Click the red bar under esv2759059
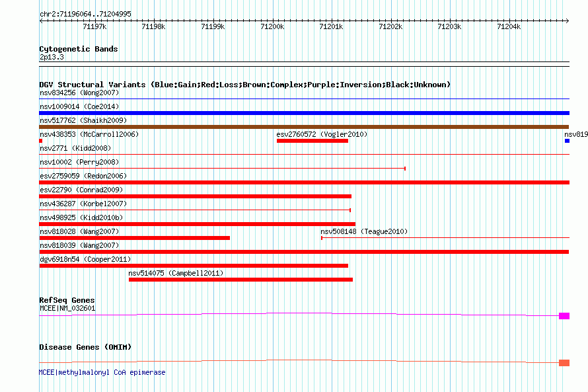The image size is (588, 392). [x=304, y=182]
